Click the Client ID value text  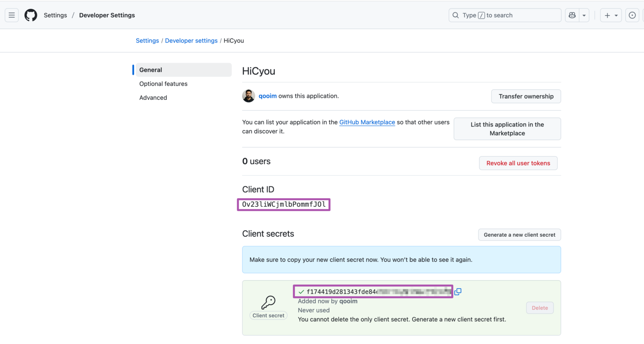[284, 204]
